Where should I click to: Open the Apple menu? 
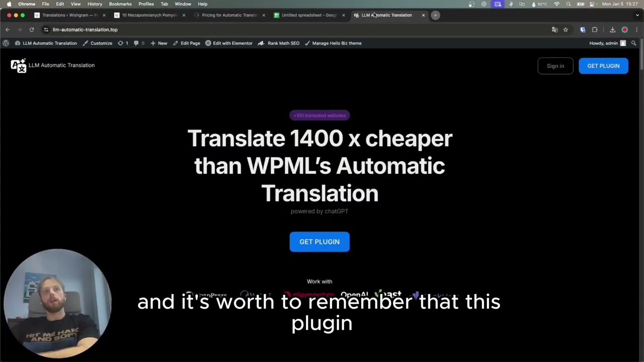9,4
